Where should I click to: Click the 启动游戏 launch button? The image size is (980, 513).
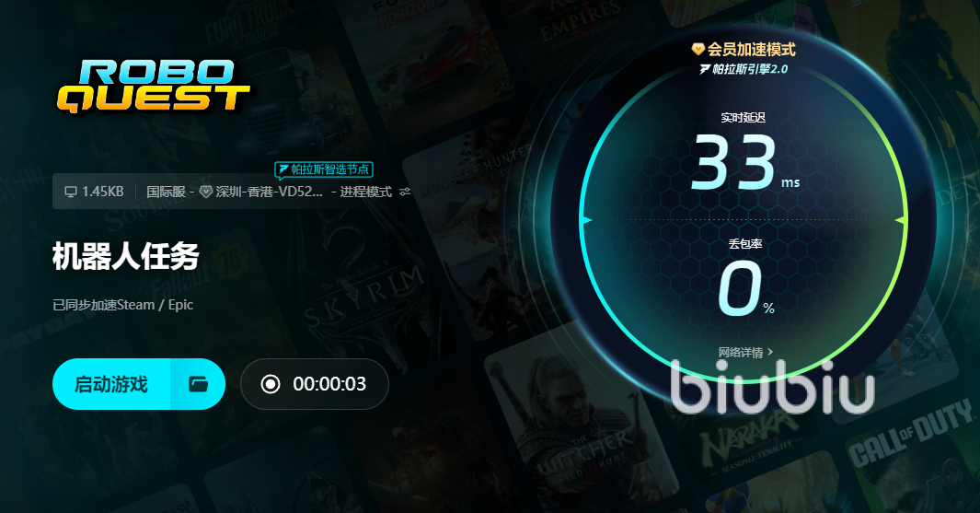pos(111,384)
